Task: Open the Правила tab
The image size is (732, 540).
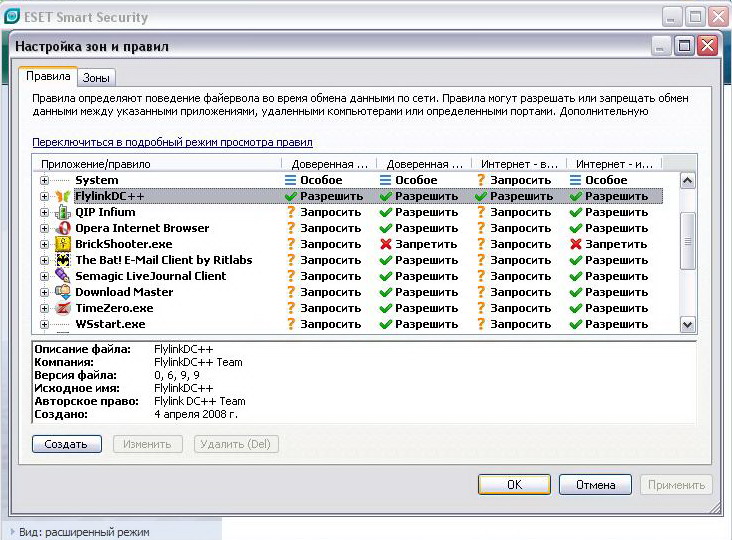Action: click(x=47, y=76)
